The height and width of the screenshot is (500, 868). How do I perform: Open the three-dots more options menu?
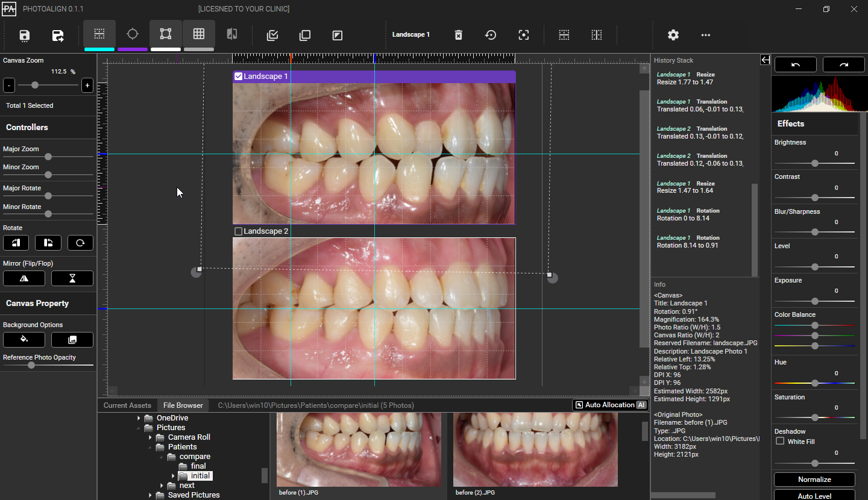(x=706, y=35)
